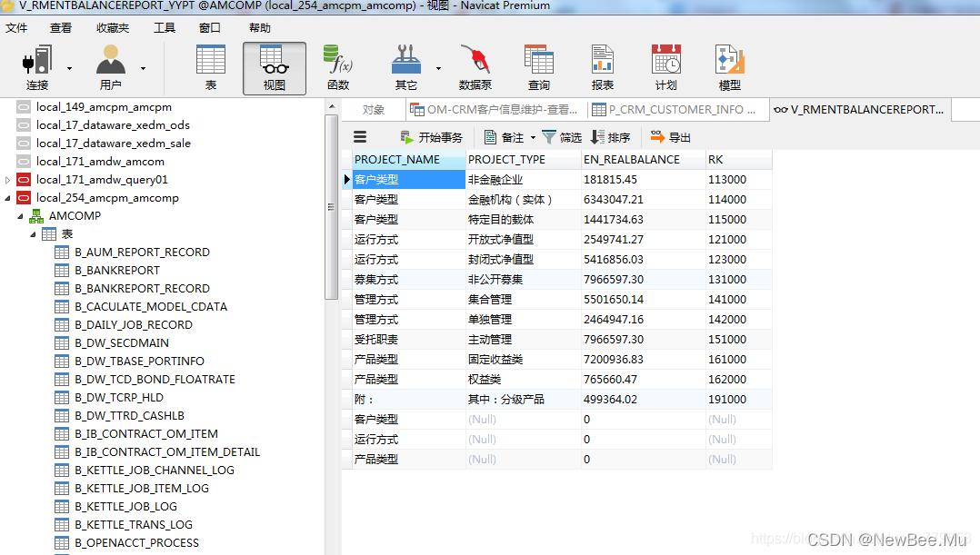Open the 用户 user manager
Screen dimensions: 980x555
111,67
